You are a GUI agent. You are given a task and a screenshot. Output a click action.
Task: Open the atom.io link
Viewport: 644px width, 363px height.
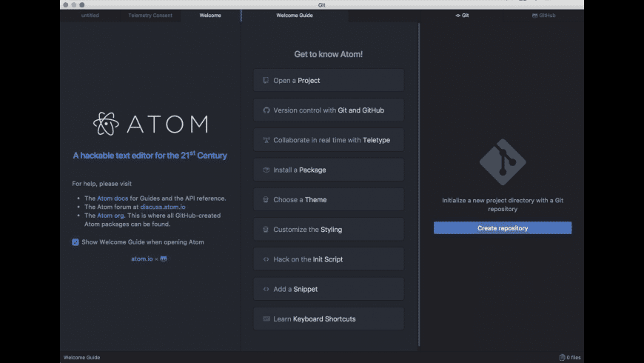point(141,259)
